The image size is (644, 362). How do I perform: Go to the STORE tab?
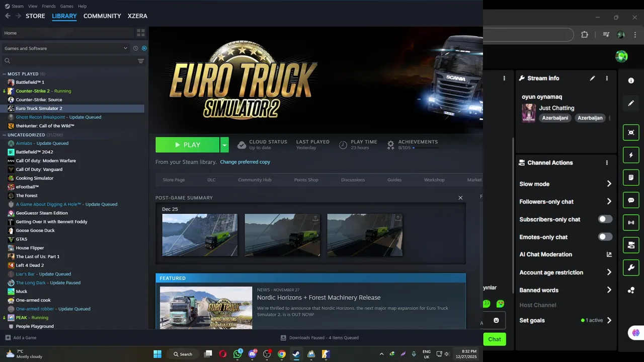coord(35,16)
